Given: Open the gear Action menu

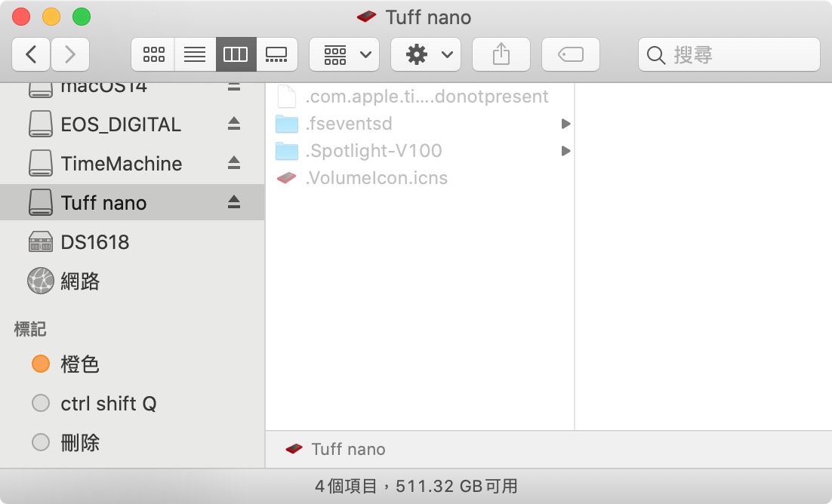Looking at the screenshot, I should point(426,54).
